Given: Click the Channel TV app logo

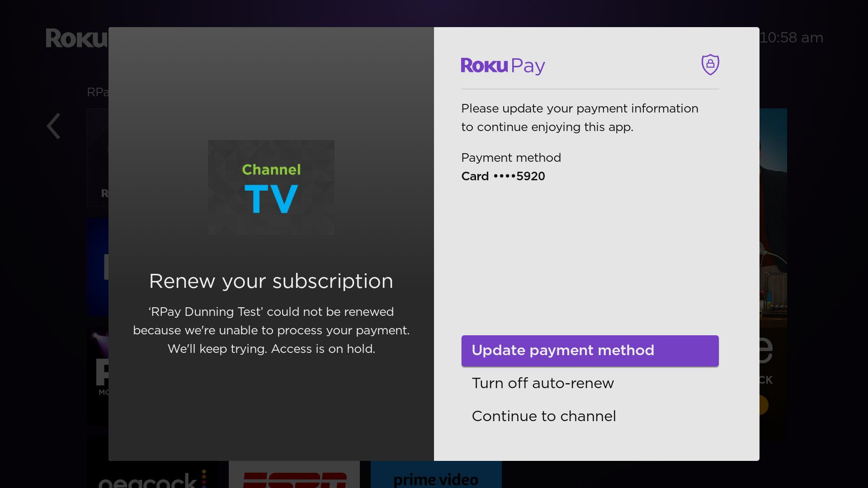Looking at the screenshot, I should 271,187.
